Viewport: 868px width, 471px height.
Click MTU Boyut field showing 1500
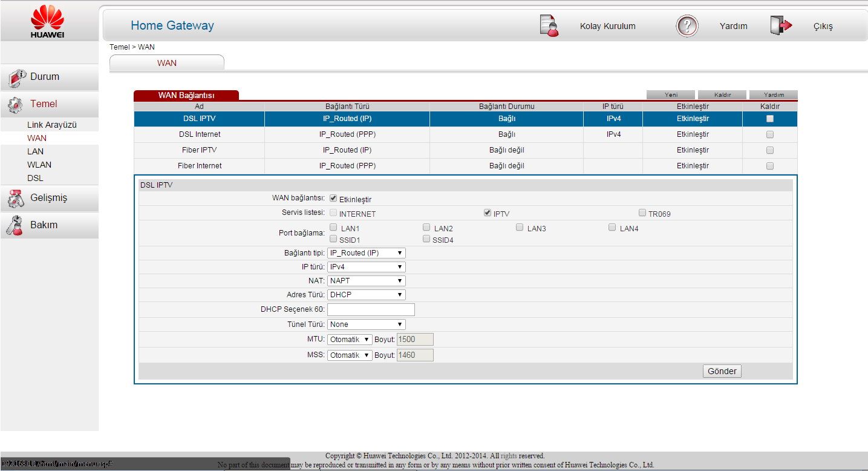point(415,340)
